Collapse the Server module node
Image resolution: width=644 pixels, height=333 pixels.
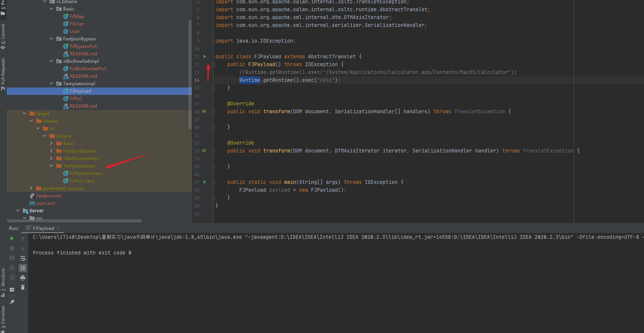18,210
